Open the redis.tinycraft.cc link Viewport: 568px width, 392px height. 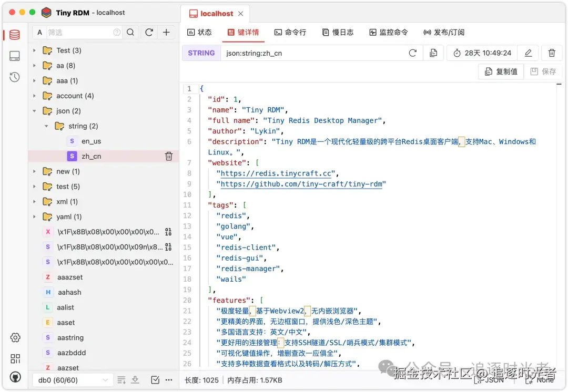[276, 173]
